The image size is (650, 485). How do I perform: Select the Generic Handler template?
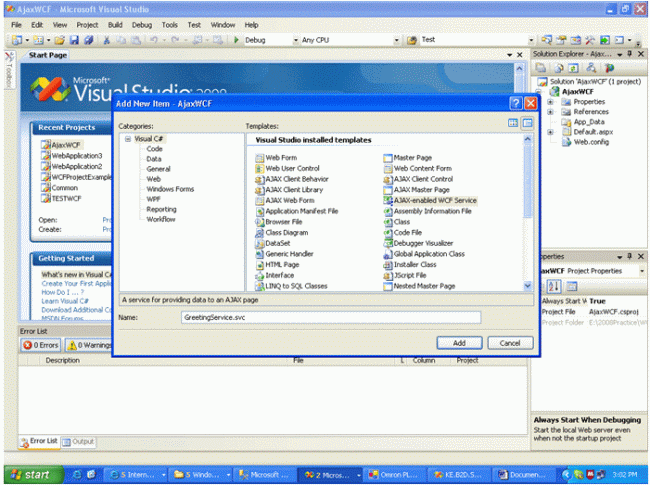pos(284,254)
